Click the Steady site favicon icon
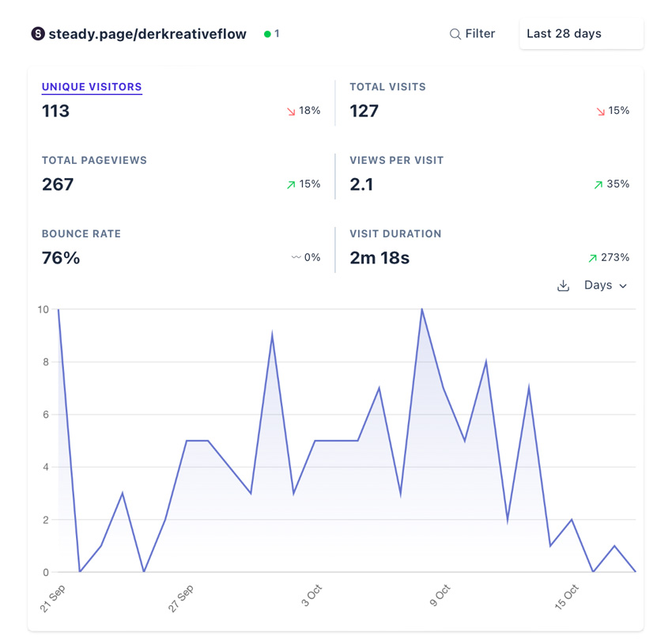 point(38,34)
